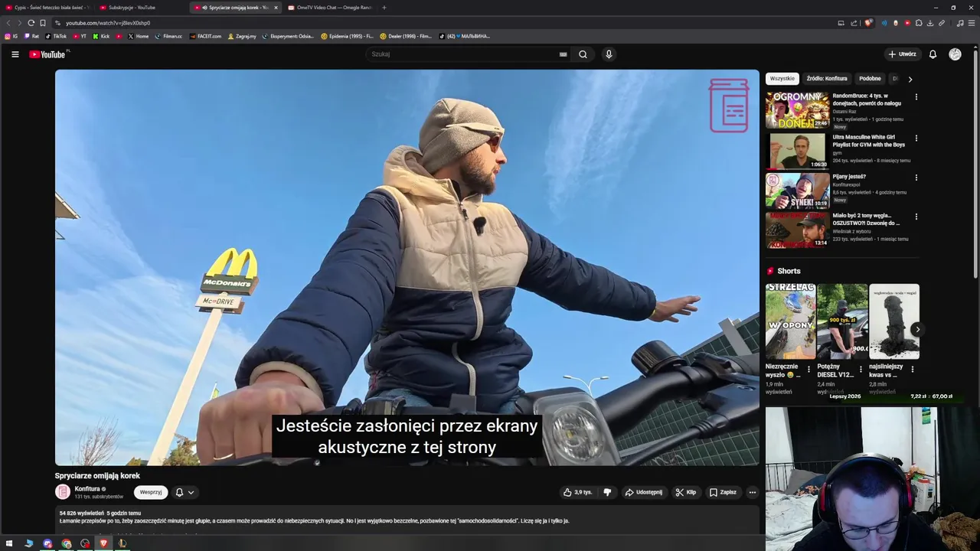This screenshot has width=980, height=551.
Task: Show next Shorts with arrow
Action: point(917,329)
